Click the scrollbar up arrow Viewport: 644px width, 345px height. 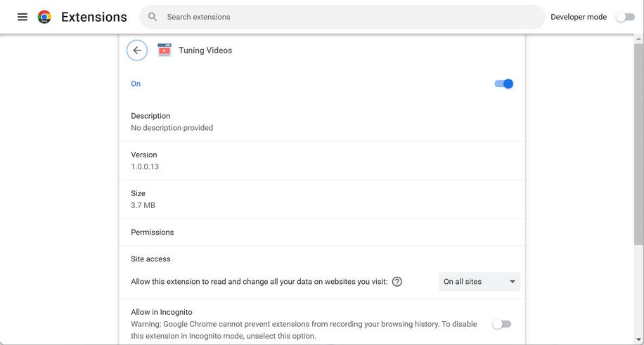click(x=638, y=39)
